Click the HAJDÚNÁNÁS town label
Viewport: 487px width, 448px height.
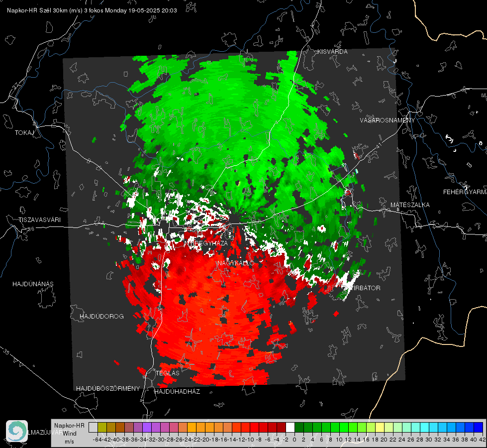pos(33,284)
